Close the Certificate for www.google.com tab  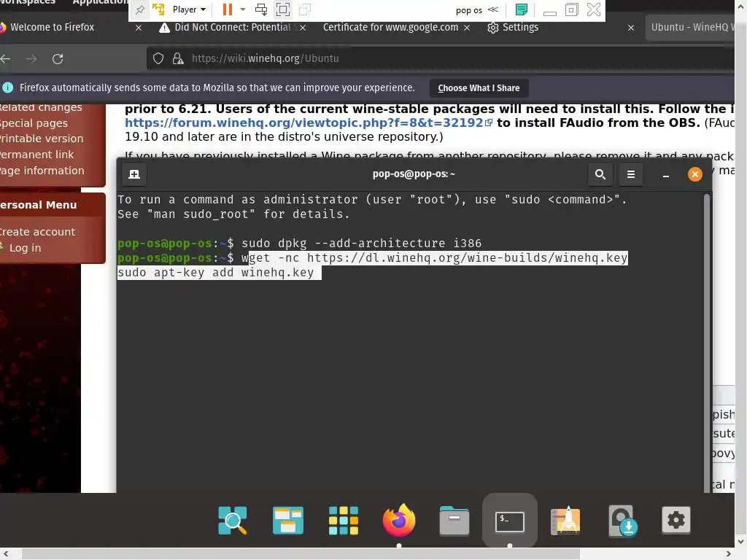coord(467,28)
